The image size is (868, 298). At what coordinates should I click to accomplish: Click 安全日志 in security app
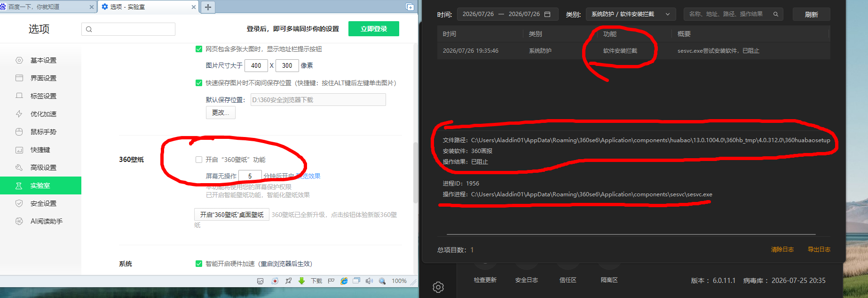[x=527, y=280]
